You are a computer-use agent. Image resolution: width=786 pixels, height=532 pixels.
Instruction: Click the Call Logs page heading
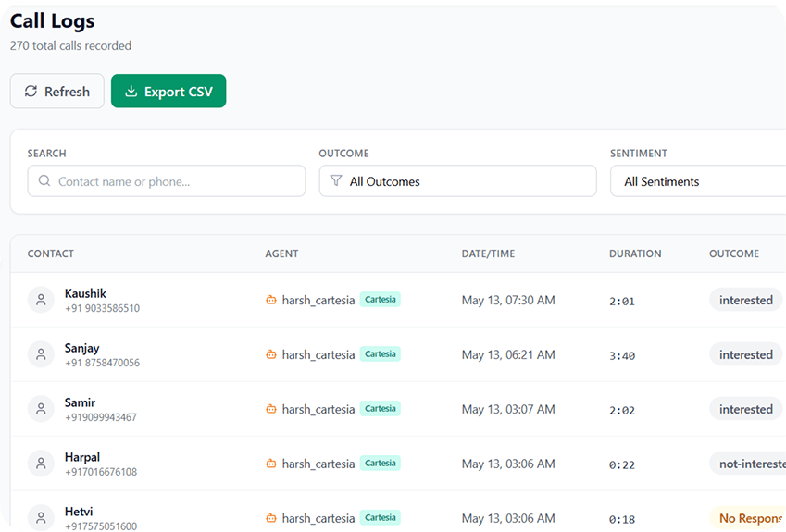[x=52, y=21]
